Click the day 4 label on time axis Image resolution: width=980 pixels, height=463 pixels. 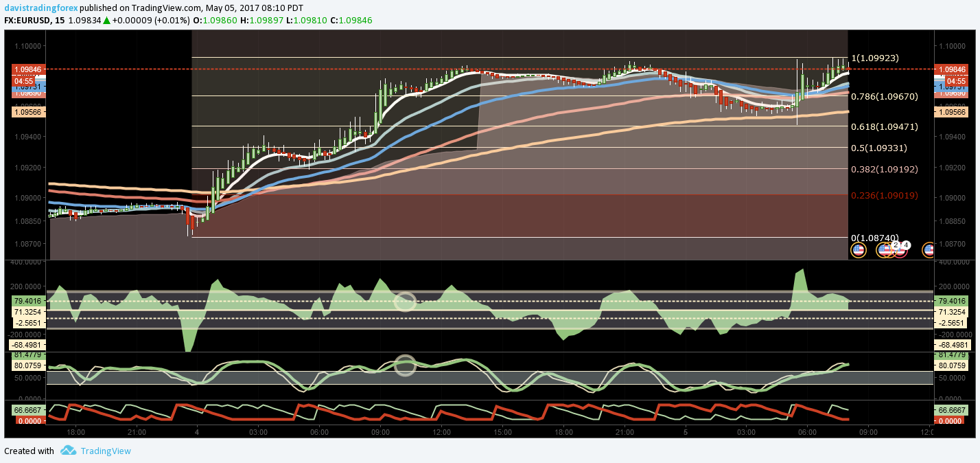click(197, 432)
